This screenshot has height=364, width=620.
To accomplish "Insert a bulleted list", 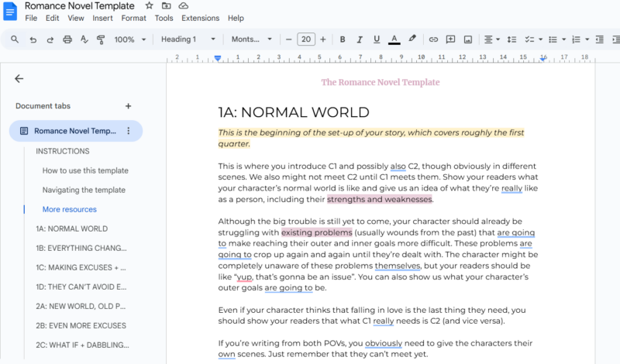I will 553,39.
